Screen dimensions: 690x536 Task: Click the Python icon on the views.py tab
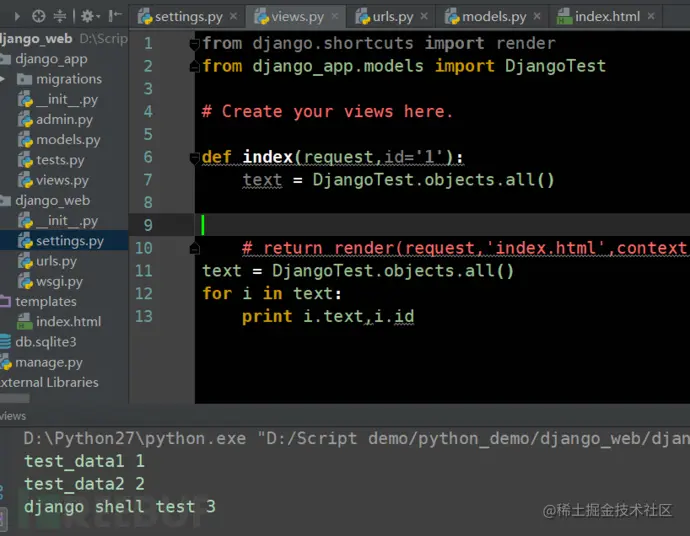[261, 17]
